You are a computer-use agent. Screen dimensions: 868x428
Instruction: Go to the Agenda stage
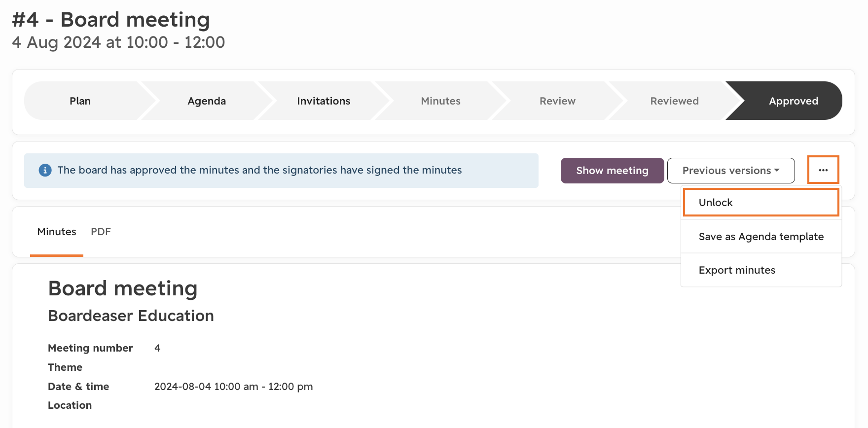207,101
